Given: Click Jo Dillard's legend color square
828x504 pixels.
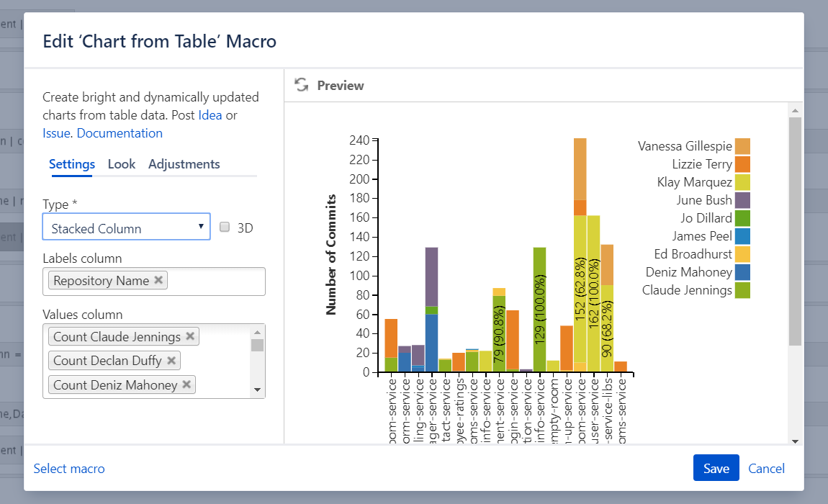Looking at the screenshot, I should tap(744, 217).
